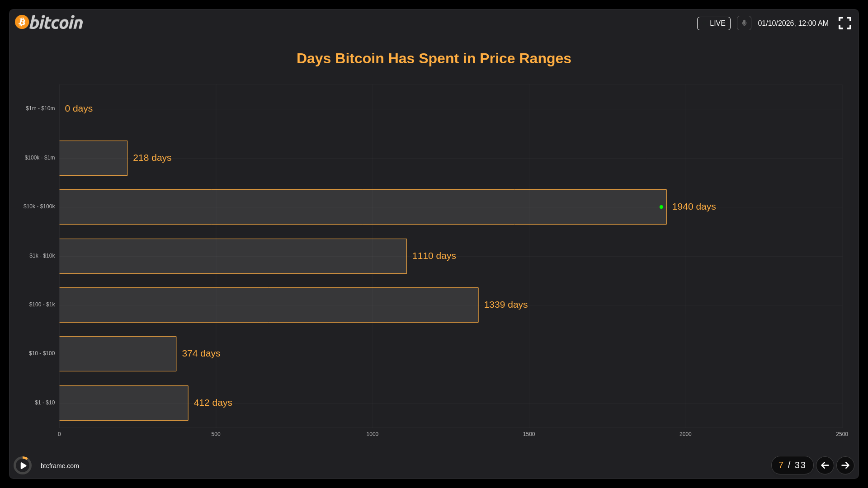Click the $1k - $10k bar
868x488 pixels.
pyautogui.click(x=233, y=256)
